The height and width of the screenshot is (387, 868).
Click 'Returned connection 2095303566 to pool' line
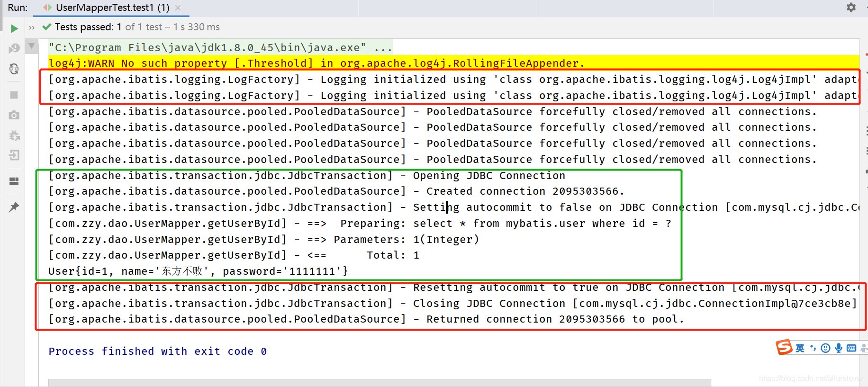click(366, 319)
